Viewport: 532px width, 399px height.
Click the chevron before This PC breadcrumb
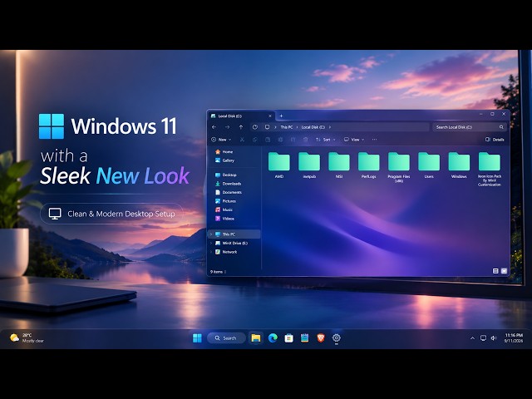pyautogui.click(x=275, y=127)
